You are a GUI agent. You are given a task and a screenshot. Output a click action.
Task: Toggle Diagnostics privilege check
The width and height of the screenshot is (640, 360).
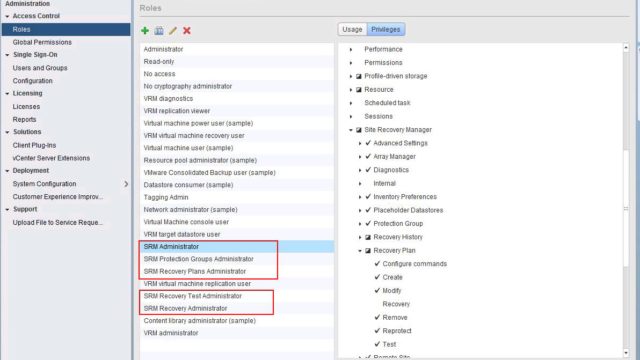click(x=368, y=170)
